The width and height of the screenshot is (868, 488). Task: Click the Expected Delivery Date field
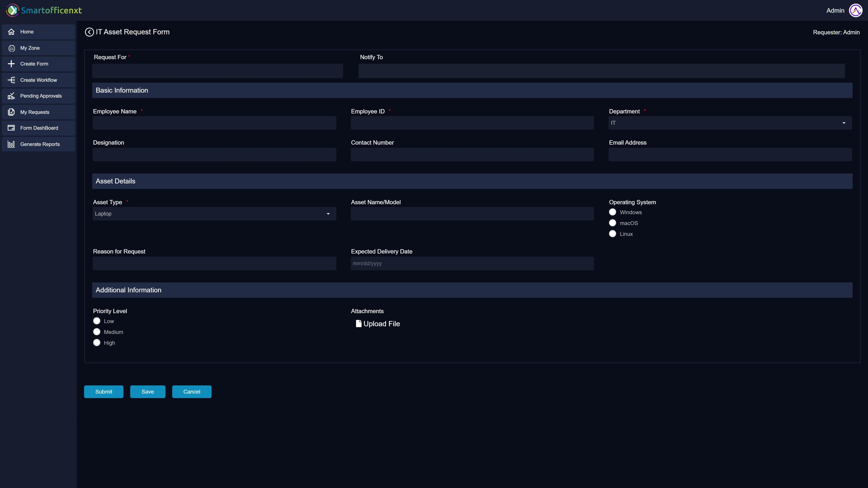472,263
